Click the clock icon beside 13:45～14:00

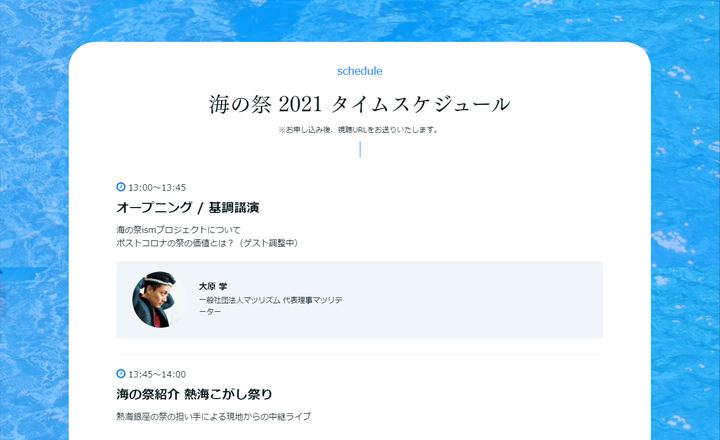pos(121,373)
